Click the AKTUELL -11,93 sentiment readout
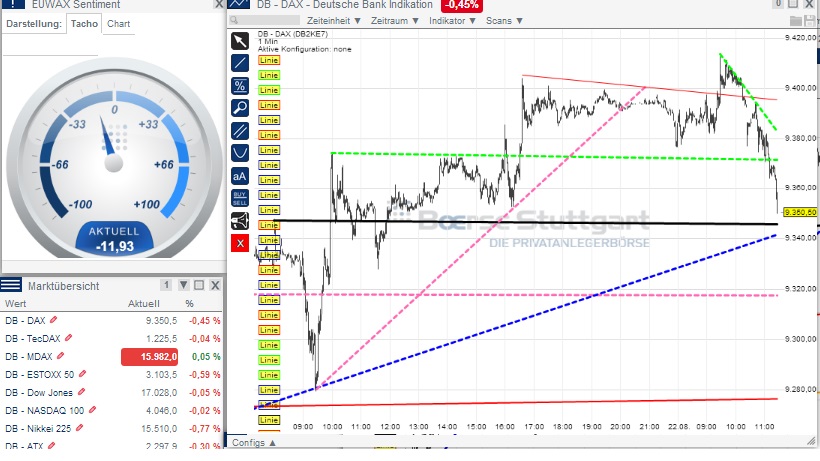Viewport: 820px width, 461px height. (x=114, y=239)
